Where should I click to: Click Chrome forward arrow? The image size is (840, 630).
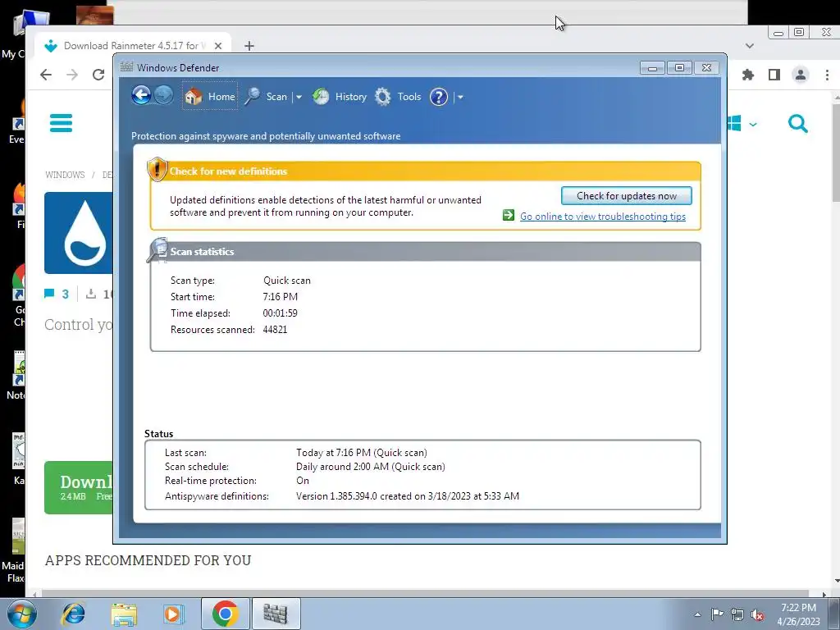(x=72, y=75)
